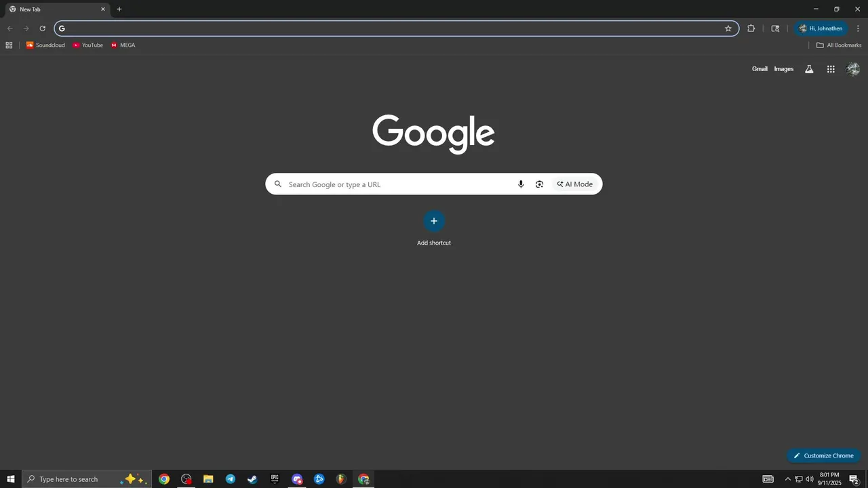The image size is (868, 488).
Task: Switch to AI Mode
Action: (575, 184)
